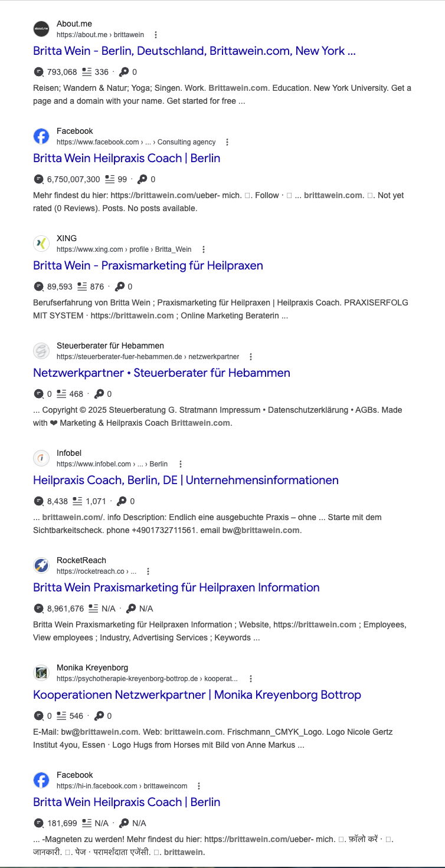Viewport: 445px width, 868px height.
Task: Open Kooperationen Netzwerkpartner Monika Kreyenborg link
Action: click(x=197, y=695)
